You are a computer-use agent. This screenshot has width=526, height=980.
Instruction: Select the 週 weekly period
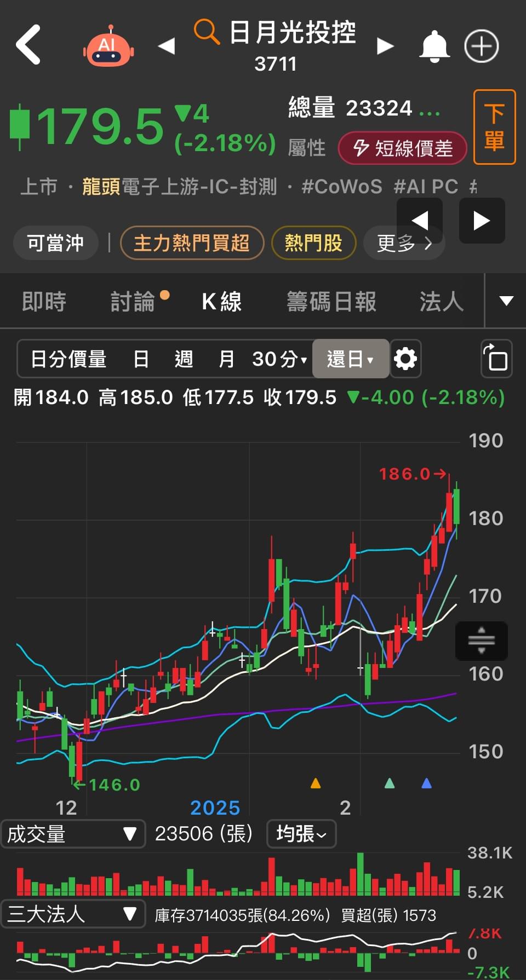tap(184, 359)
